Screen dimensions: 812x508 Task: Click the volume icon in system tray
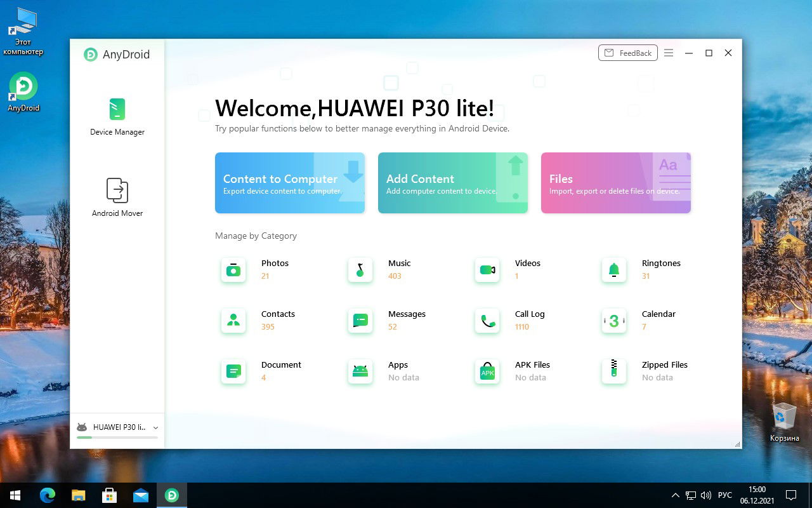[705, 495]
